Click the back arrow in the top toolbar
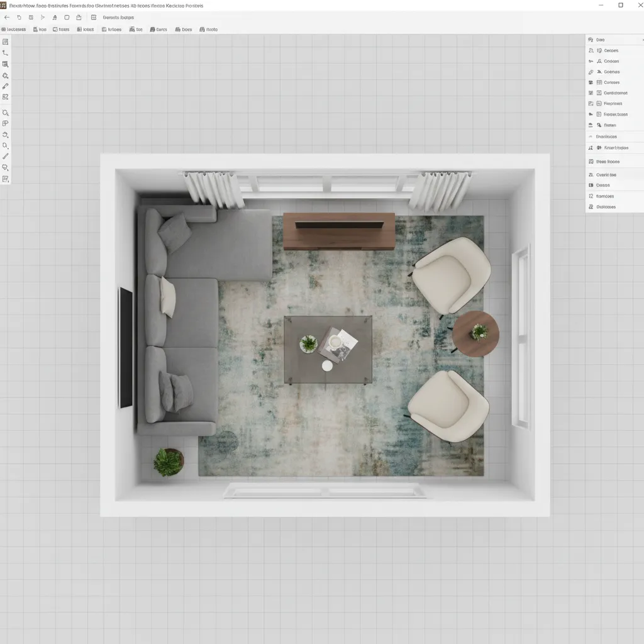Screen dimensions: 644x644 (7, 18)
